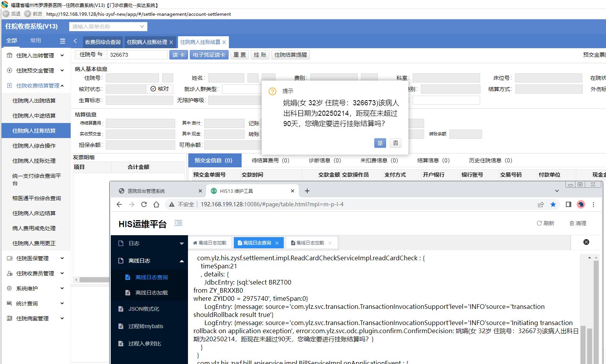Click the bookmark star in Chrome
The height and width of the screenshot is (364, 606).
(x=553, y=204)
